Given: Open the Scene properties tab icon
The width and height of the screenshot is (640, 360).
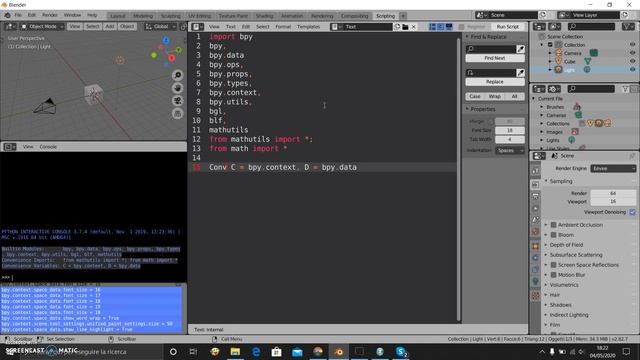Looking at the screenshot, I should [x=536, y=220].
